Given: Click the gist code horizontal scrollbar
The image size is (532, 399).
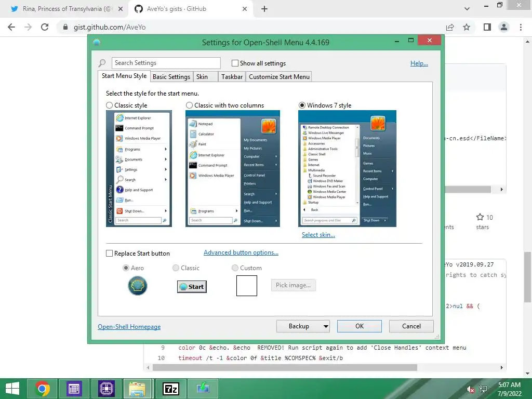Looking at the screenshot, I should click(285, 367).
